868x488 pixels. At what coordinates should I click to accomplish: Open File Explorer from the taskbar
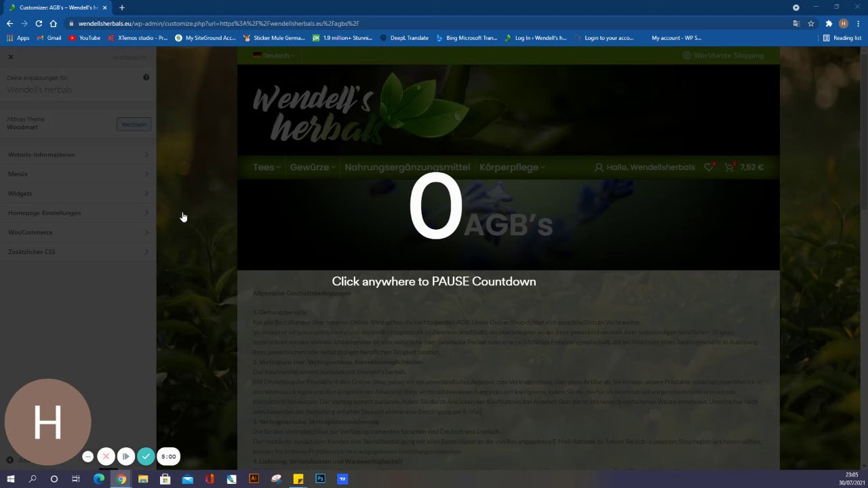tap(143, 479)
